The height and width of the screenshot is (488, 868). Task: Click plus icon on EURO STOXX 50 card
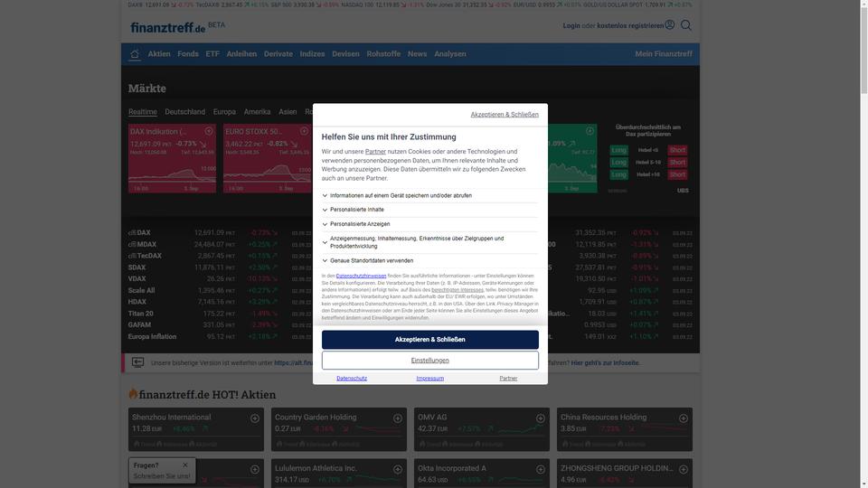(x=304, y=132)
